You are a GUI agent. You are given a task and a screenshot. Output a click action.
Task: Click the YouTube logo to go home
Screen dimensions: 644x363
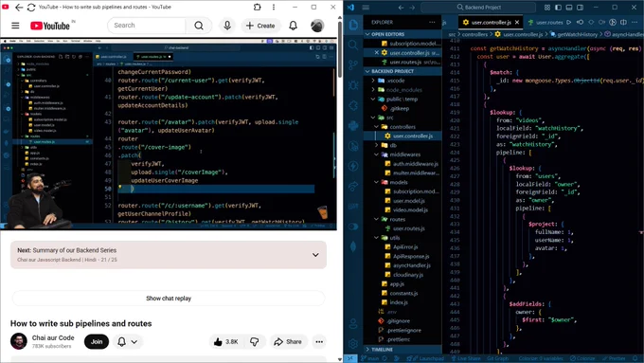pos(50,26)
